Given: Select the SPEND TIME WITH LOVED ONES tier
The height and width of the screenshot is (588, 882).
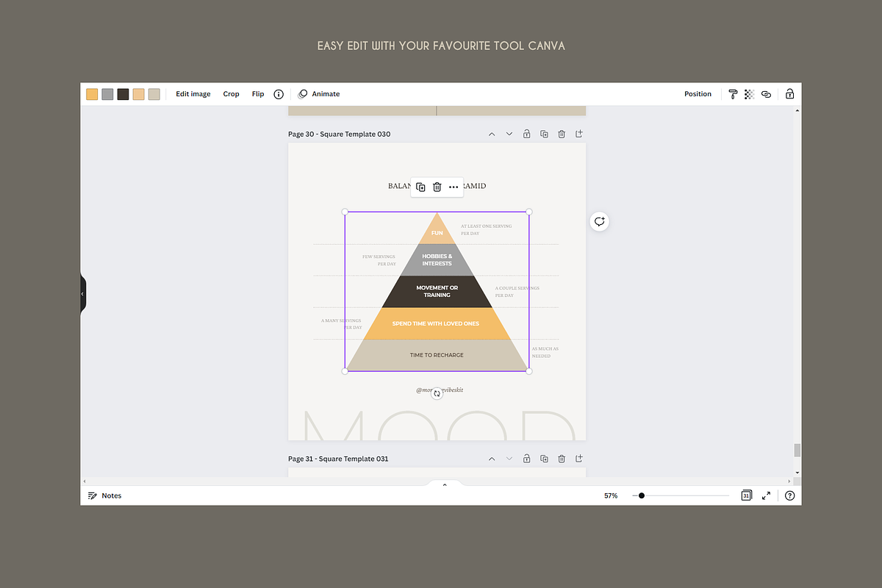Looking at the screenshot, I should [436, 323].
